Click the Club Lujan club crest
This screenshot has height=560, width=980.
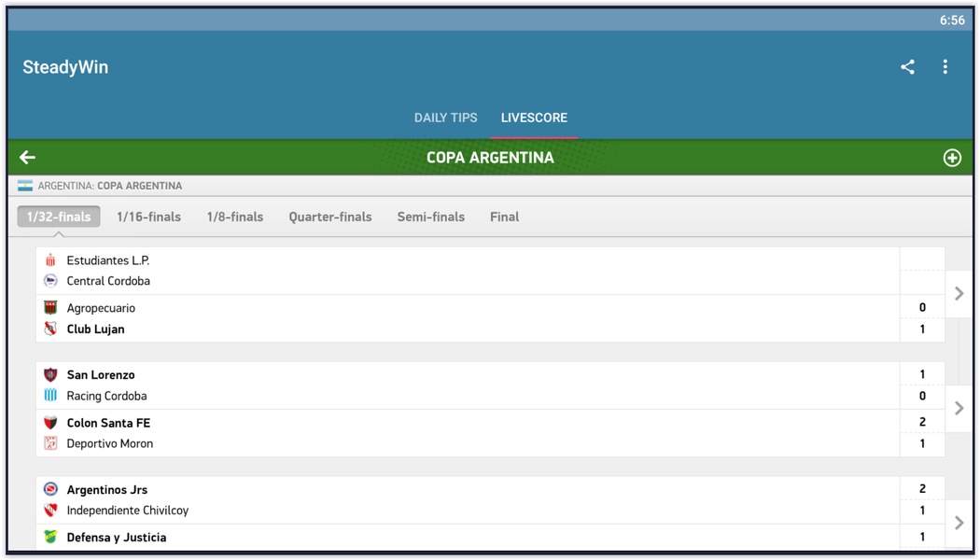(x=50, y=329)
